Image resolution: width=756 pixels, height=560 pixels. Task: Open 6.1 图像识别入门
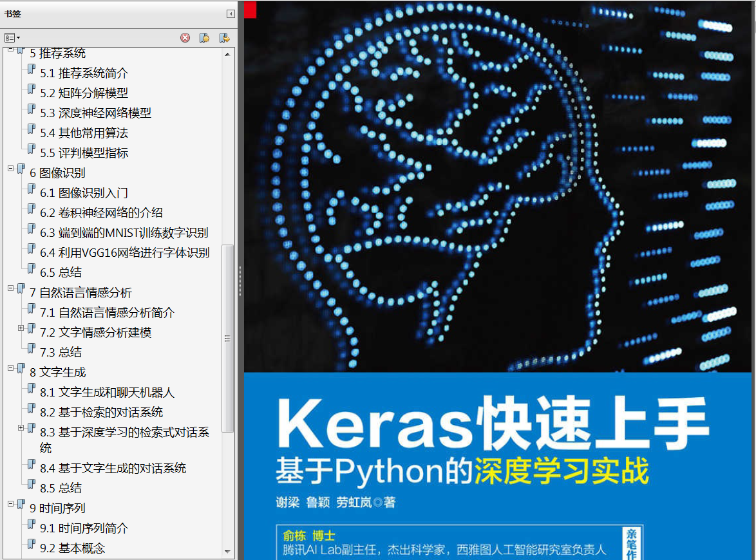pos(84,193)
